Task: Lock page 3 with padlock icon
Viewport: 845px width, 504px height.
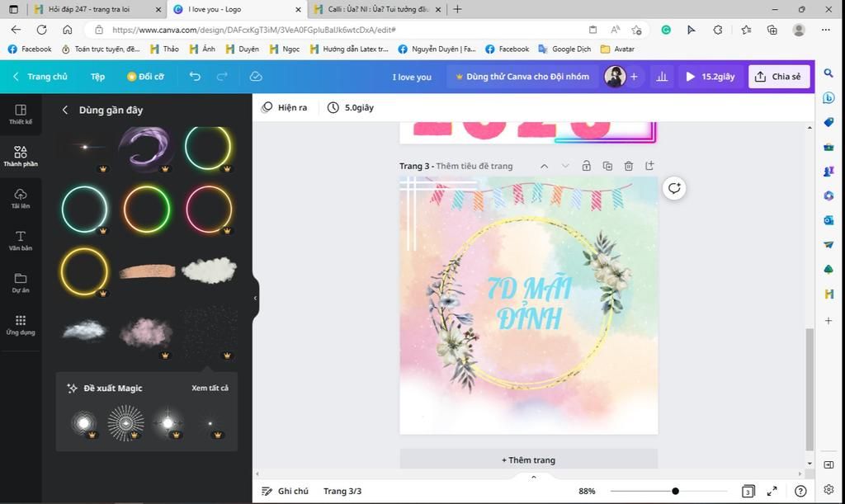Action: coord(587,166)
